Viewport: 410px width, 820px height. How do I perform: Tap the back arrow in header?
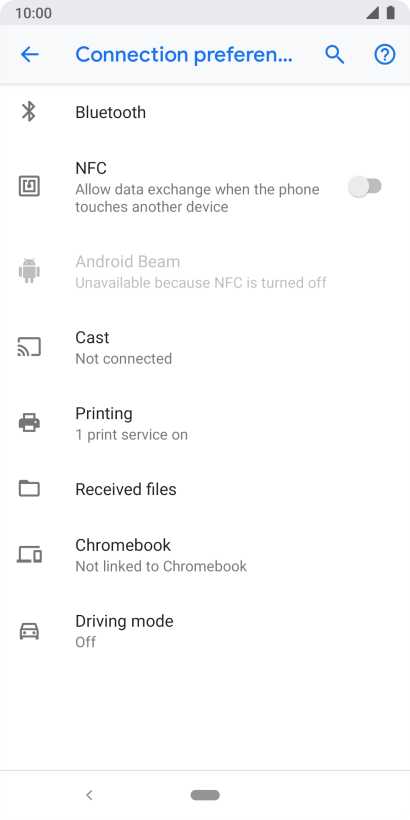[29, 54]
